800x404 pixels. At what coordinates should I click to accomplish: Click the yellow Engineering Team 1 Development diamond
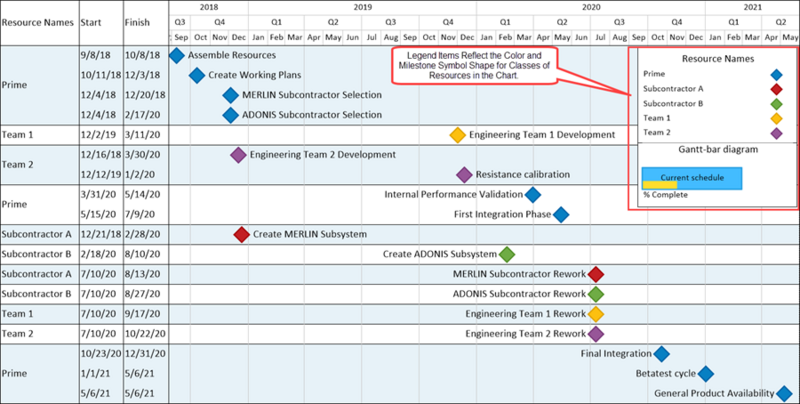coord(458,135)
